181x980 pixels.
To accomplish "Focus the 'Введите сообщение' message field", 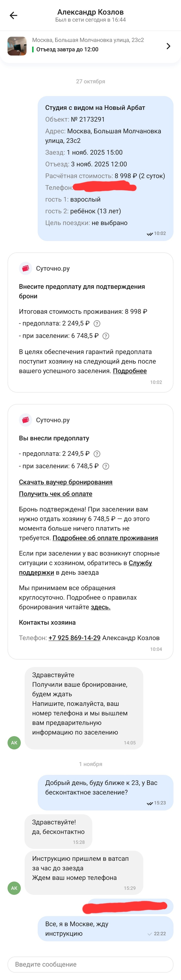I will point(90,964).
